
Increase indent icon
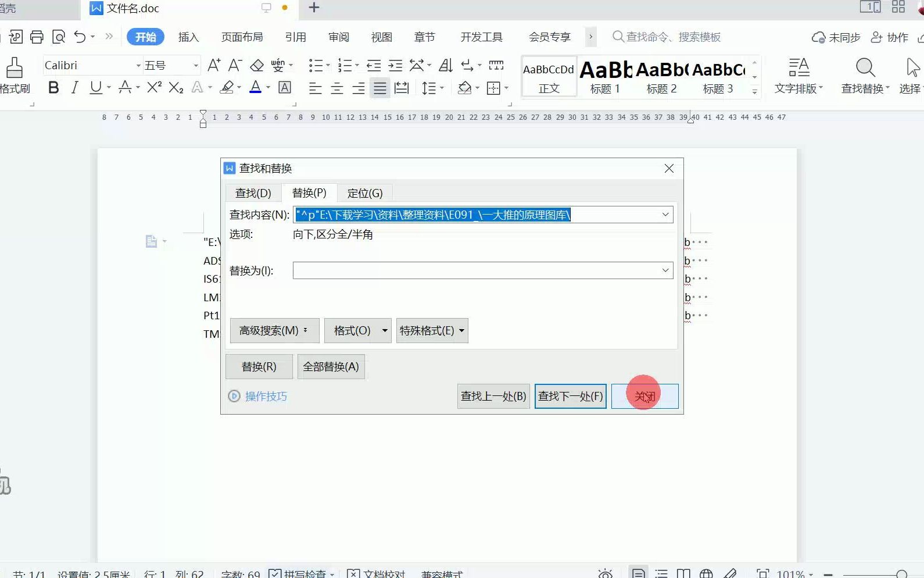point(395,65)
